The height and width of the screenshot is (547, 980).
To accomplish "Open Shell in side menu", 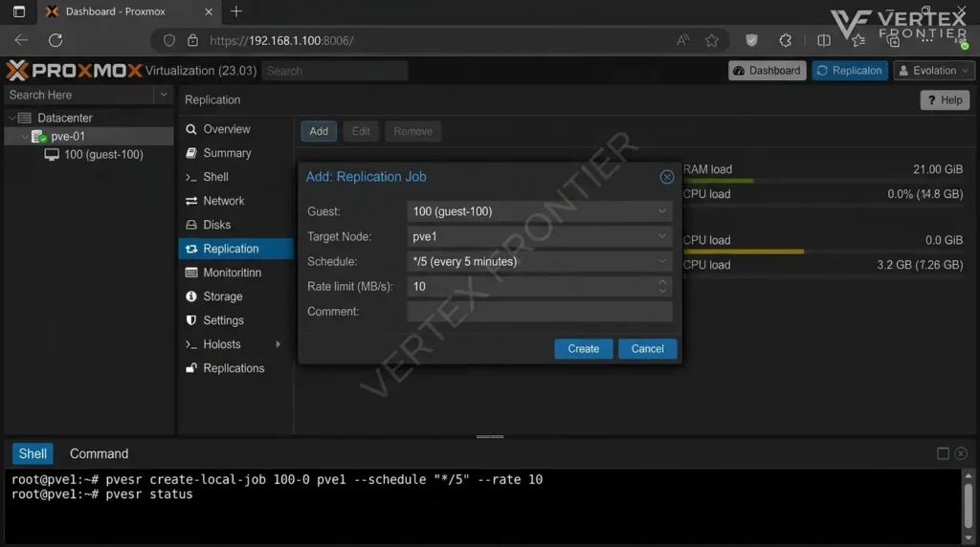I will click(x=215, y=177).
